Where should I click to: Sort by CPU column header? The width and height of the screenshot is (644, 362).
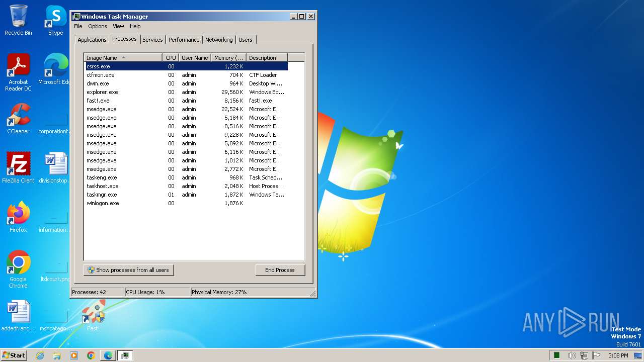tap(171, 58)
